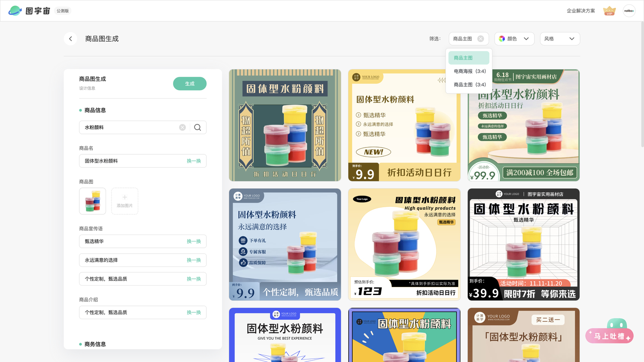Click 换一换 in third slogan field
644x362 pixels.
(194, 279)
